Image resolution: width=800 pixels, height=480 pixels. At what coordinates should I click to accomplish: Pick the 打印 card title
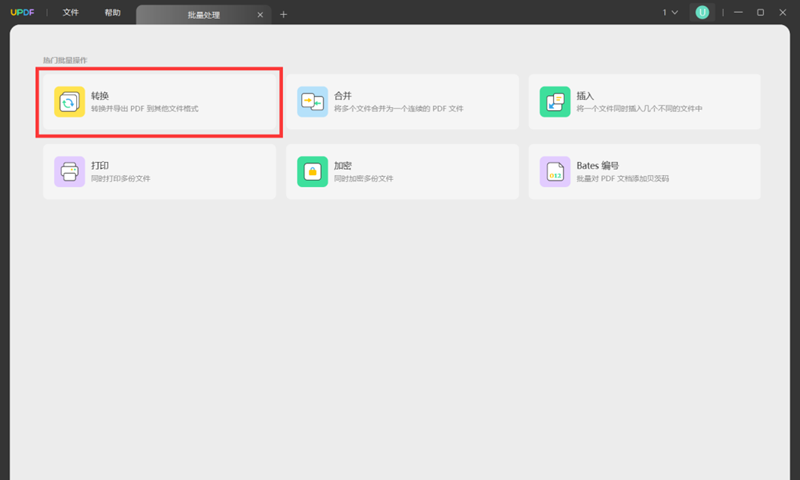(x=100, y=166)
